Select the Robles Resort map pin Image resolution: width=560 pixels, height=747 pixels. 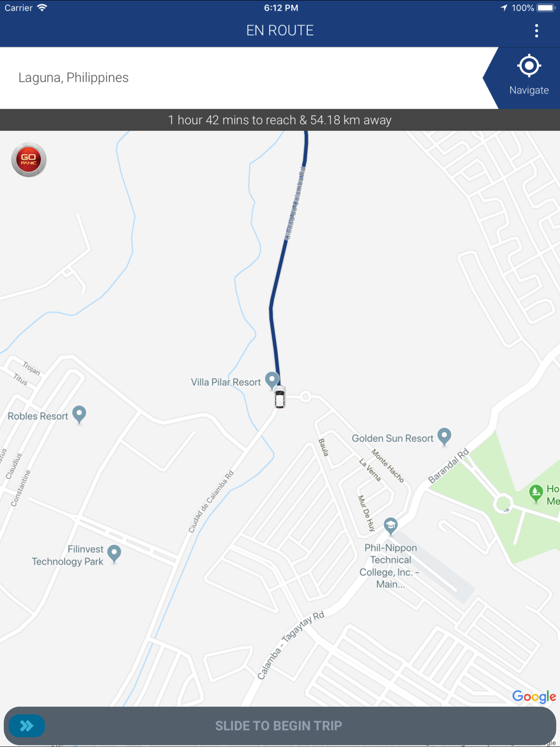(x=80, y=414)
